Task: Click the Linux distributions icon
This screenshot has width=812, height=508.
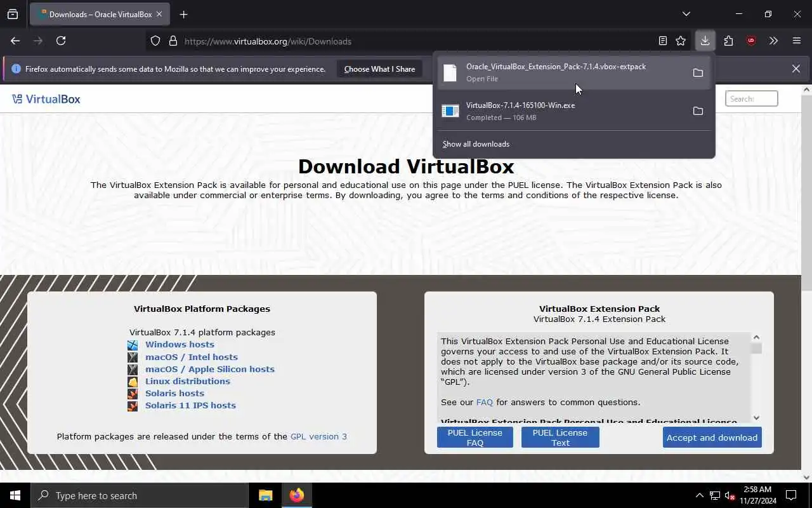Action: (133, 382)
